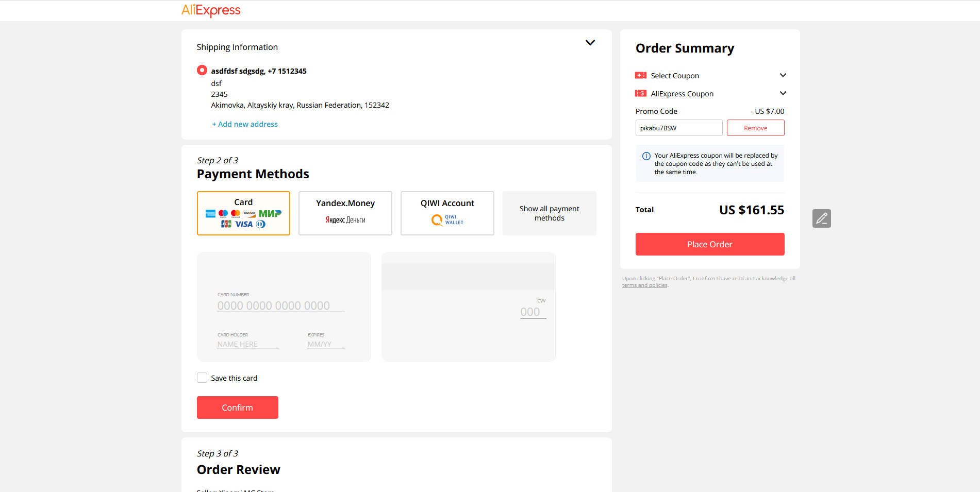Screen dimensions: 980x492
Task: Click the address line Akimovka, Altayskiy kray
Action: 300,105
